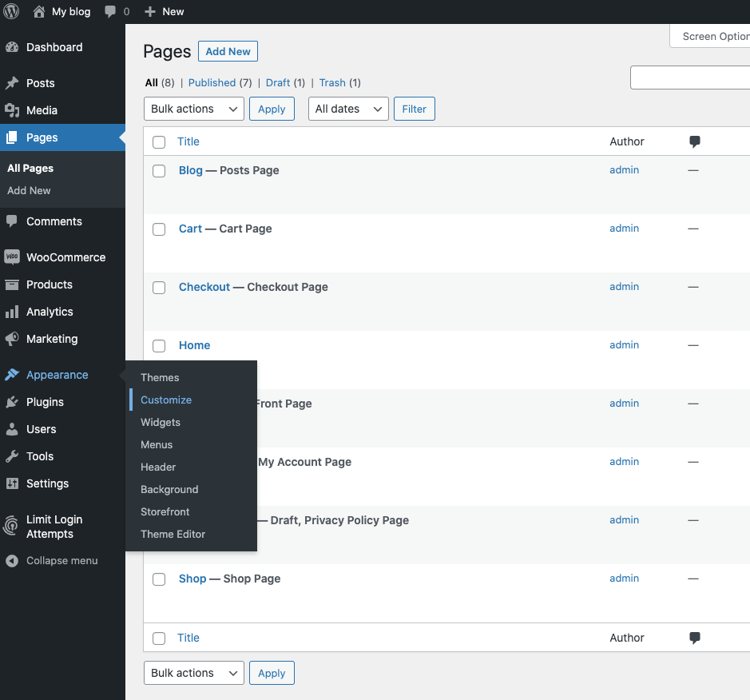Viewport: 750px width, 700px height.
Task: Click the Pages sidebar icon
Action: [x=12, y=137]
